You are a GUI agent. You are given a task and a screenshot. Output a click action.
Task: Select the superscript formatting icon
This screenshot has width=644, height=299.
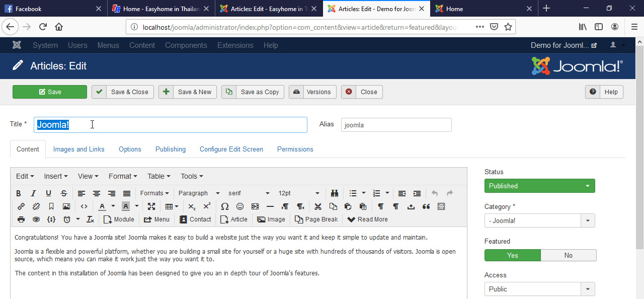[x=207, y=206]
